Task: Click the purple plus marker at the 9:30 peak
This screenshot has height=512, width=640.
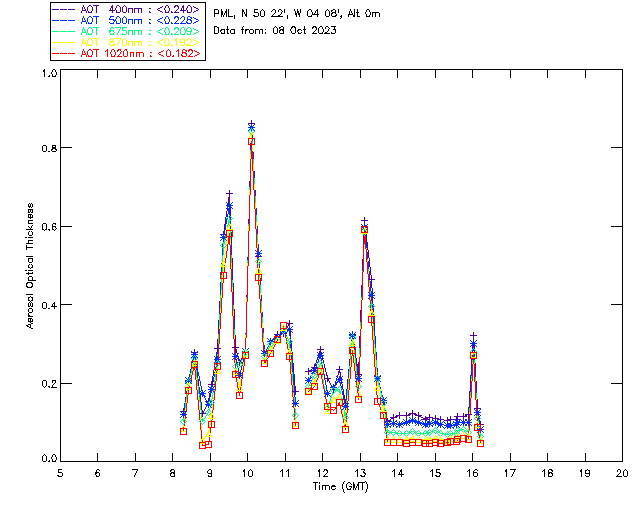Action: [x=230, y=193]
